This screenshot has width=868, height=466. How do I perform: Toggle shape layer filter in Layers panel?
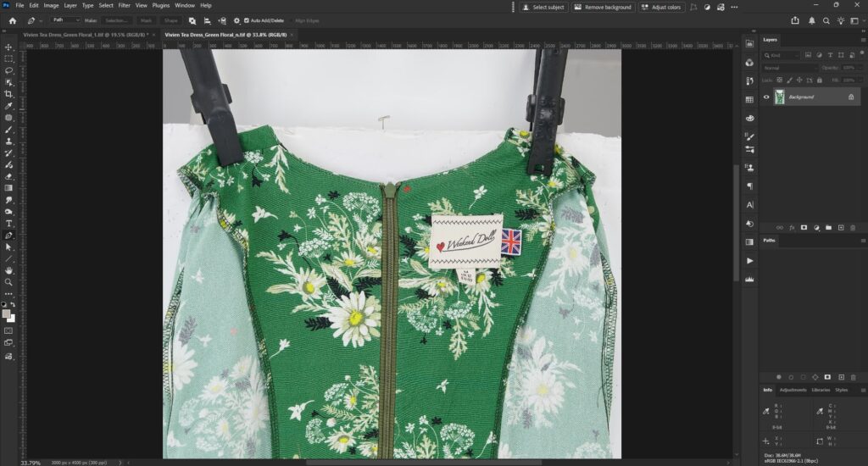tap(841, 55)
